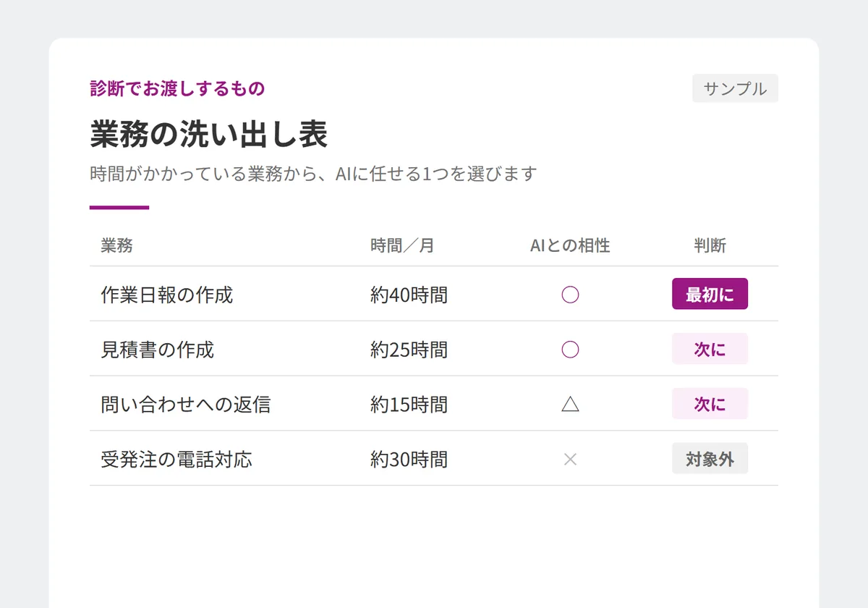Select the 作業日報の作成 cell
Viewport: 868px width, 608px height.
click(x=167, y=295)
